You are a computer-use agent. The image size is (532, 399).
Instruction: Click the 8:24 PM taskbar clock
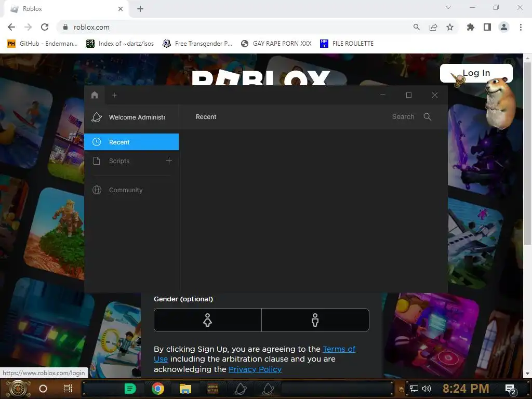(x=465, y=388)
